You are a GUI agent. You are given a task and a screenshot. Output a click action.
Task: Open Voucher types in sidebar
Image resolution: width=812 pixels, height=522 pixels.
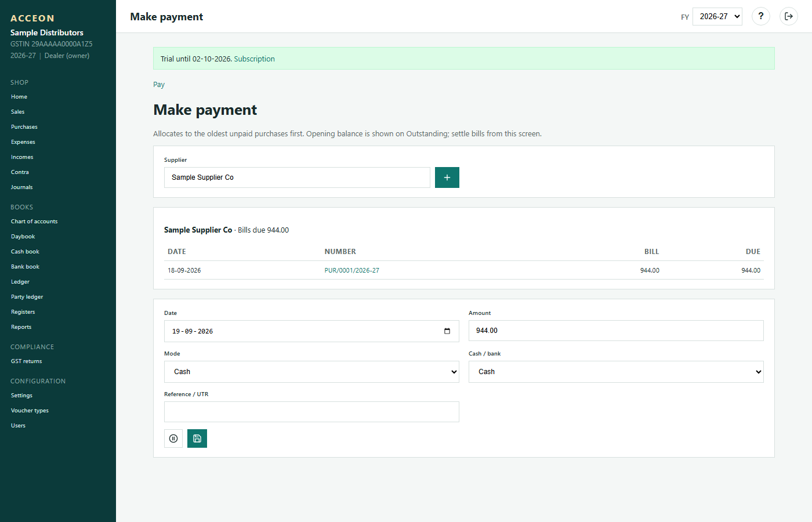(30, 411)
